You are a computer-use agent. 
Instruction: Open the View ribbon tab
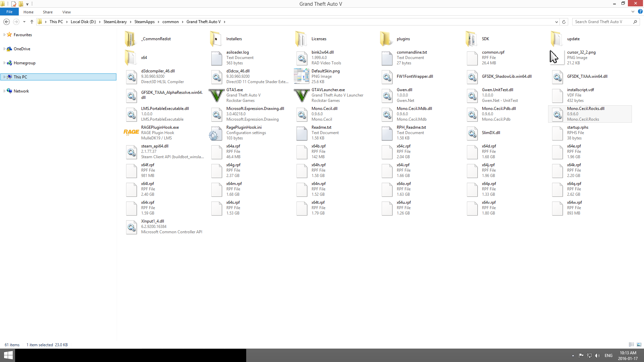pos(66,12)
